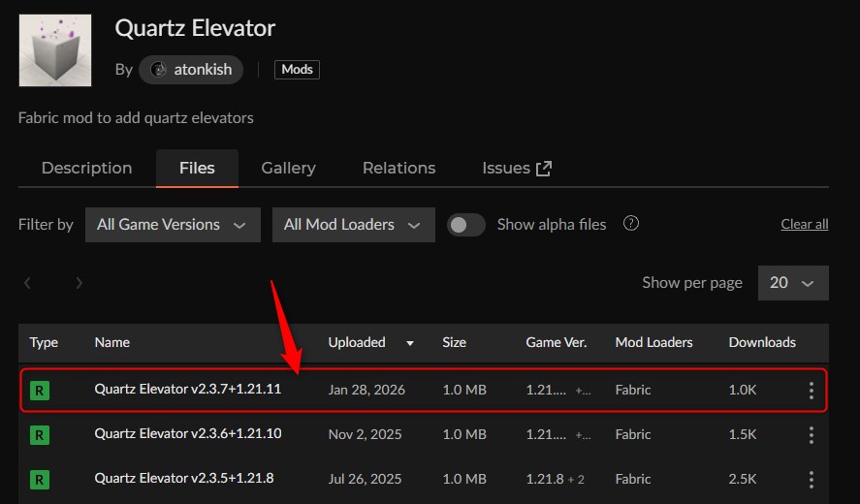860x504 pixels.
Task: Open the Show per page dropdown
Action: [792, 283]
